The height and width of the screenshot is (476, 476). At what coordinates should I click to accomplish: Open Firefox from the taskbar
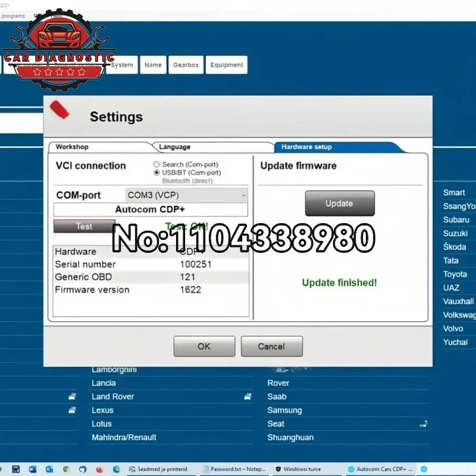[99, 469]
